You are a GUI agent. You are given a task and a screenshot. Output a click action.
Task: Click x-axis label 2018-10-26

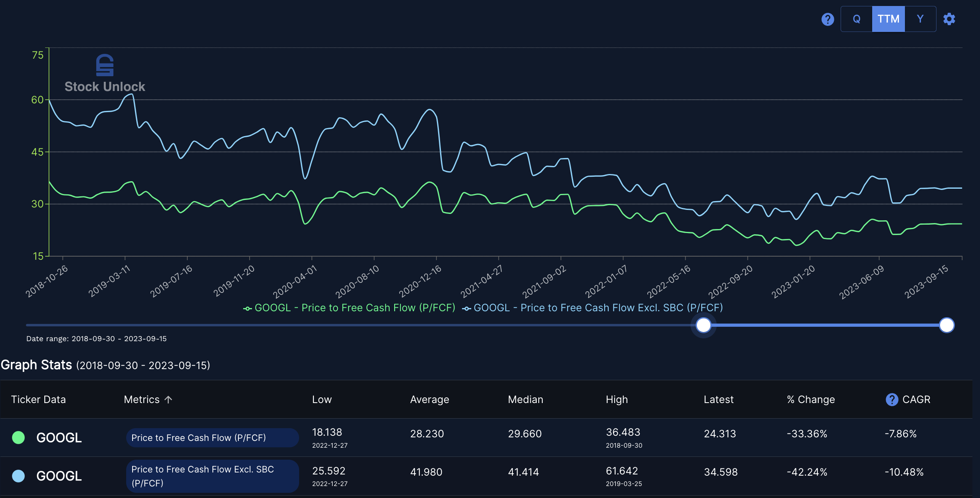tap(47, 281)
